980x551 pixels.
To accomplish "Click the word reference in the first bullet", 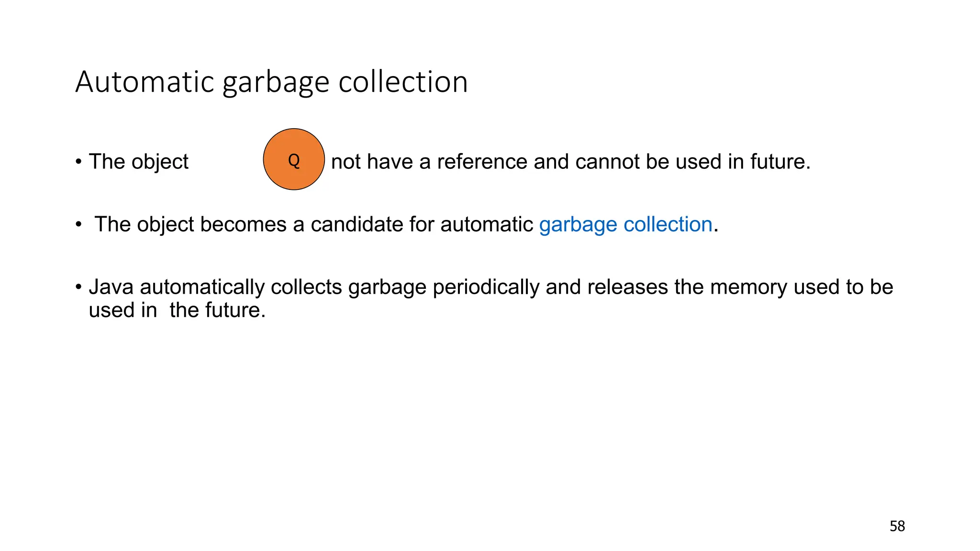I will pyautogui.click(x=483, y=162).
